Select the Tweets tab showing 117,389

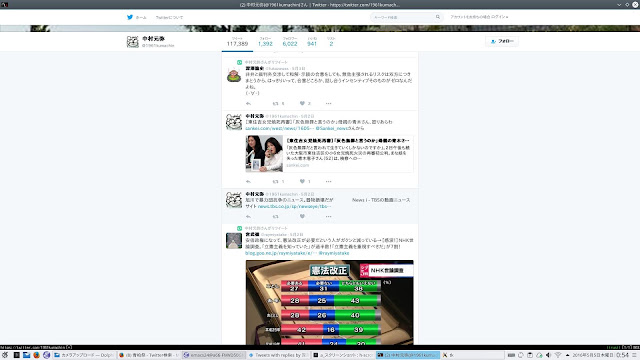pos(237,42)
